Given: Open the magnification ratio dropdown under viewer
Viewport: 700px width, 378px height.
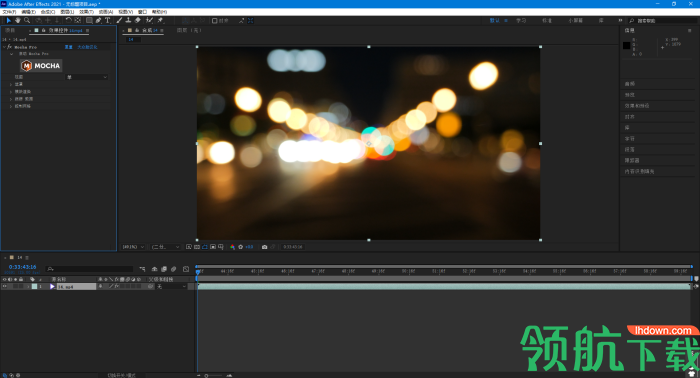Looking at the screenshot, I should [133, 247].
